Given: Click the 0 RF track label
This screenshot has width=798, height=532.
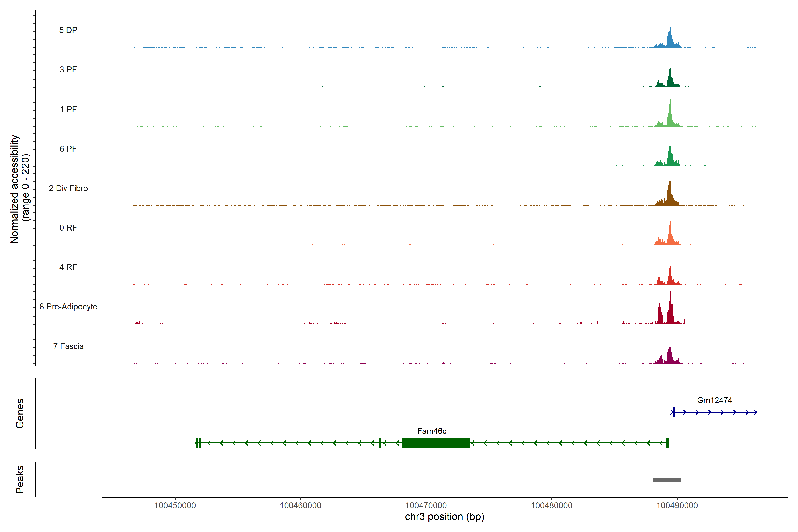Looking at the screenshot, I should pos(68,228).
